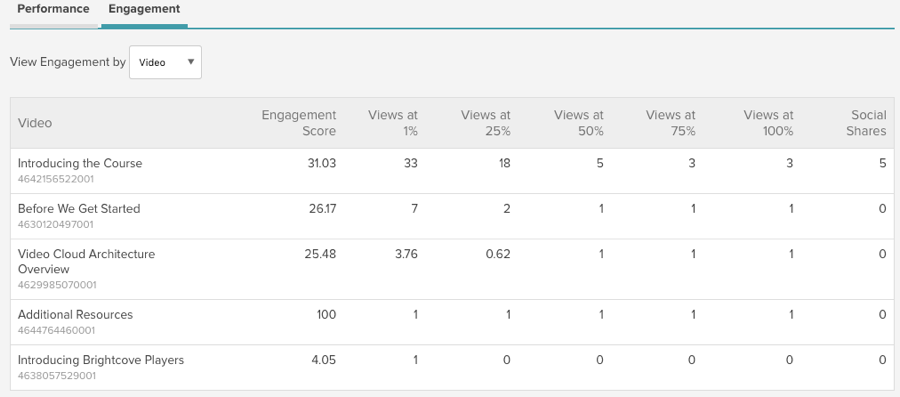The height and width of the screenshot is (397, 900).
Task: Select video ID 4644764460001
Action: (x=56, y=330)
